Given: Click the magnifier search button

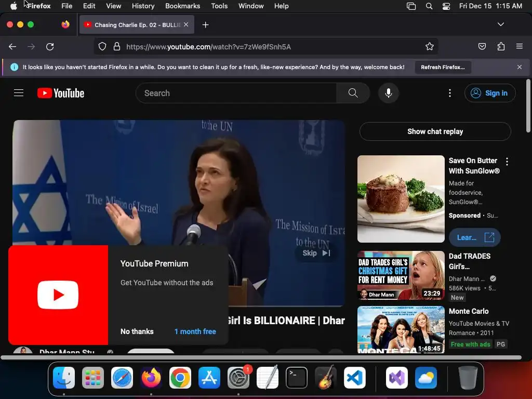Looking at the screenshot, I should (353, 93).
